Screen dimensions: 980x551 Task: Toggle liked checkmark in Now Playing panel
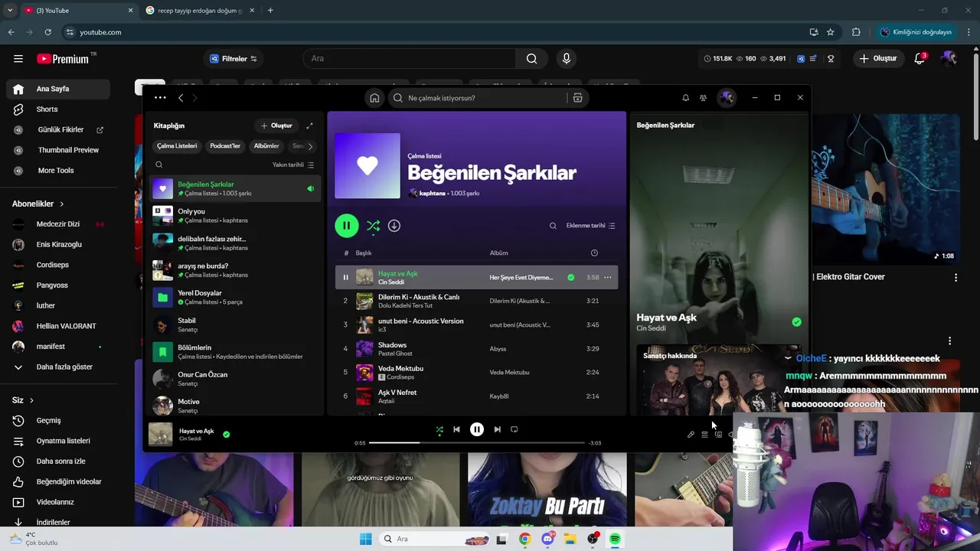coord(796,322)
